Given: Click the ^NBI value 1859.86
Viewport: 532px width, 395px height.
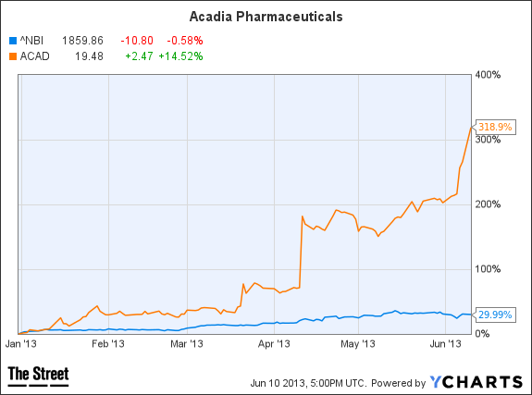Looking at the screenshot, I should click(x=82, y=41).
